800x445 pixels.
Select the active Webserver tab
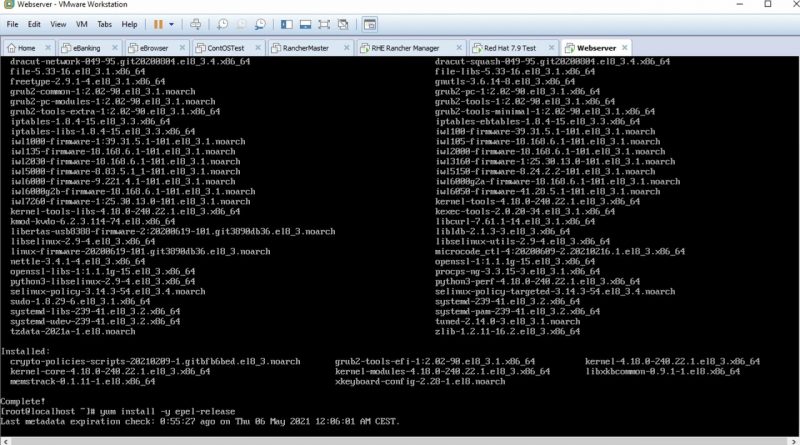pos(596,48)
